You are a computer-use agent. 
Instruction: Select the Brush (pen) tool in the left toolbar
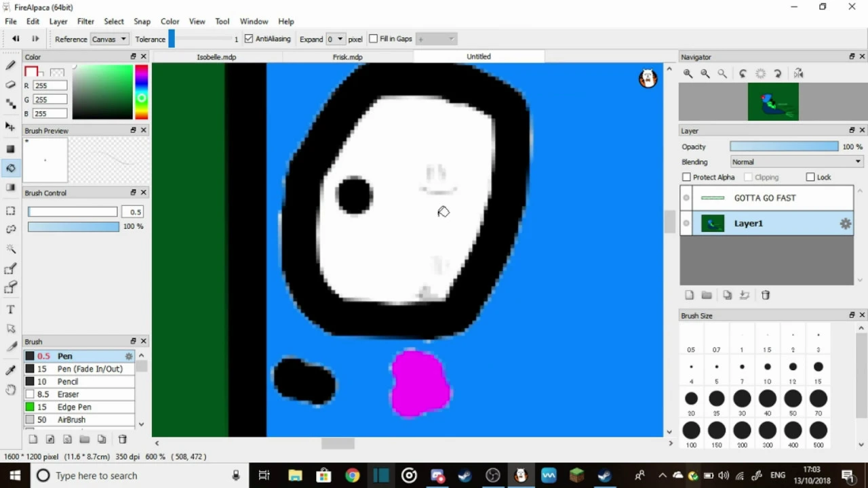pos(10,66)
